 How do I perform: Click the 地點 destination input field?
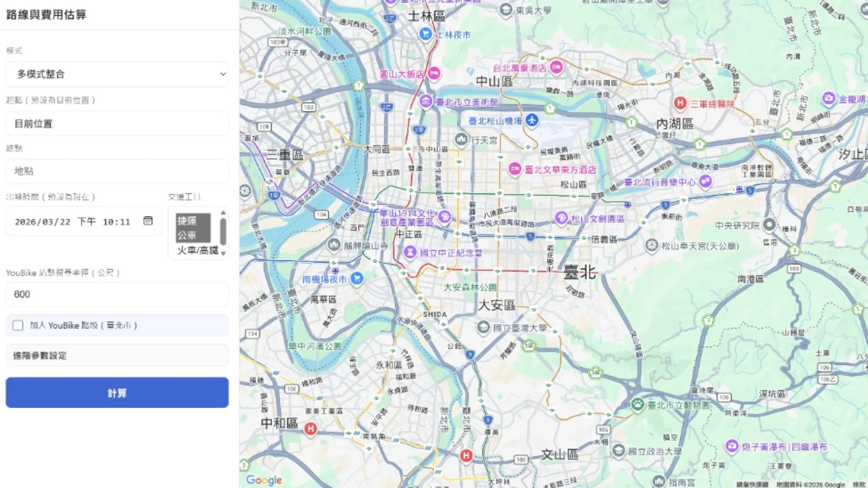coord(117,171)
